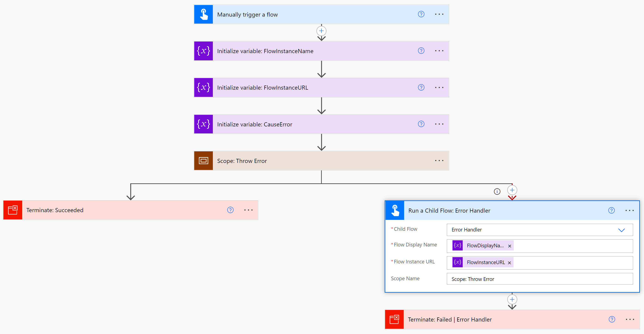Viewport: 644px width, 334px height.
Task: Open ellipsis menu for Initialize variable: FlowInstanceName
Action: coord(439,51)
